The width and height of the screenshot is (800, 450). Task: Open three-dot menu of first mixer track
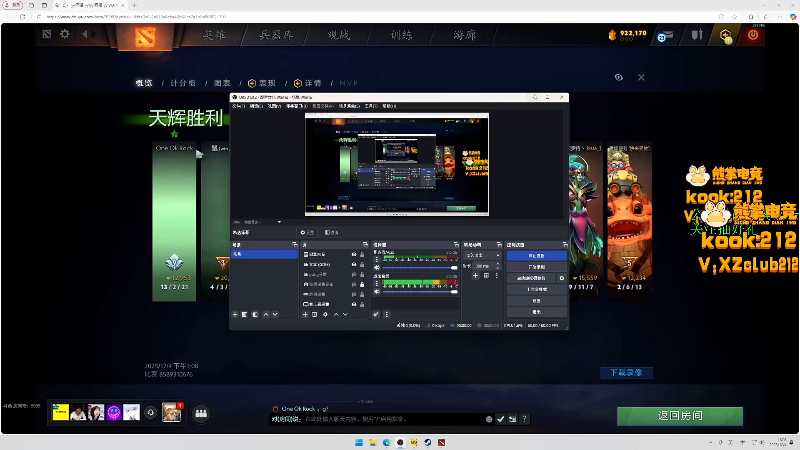(x=377, y=260)
